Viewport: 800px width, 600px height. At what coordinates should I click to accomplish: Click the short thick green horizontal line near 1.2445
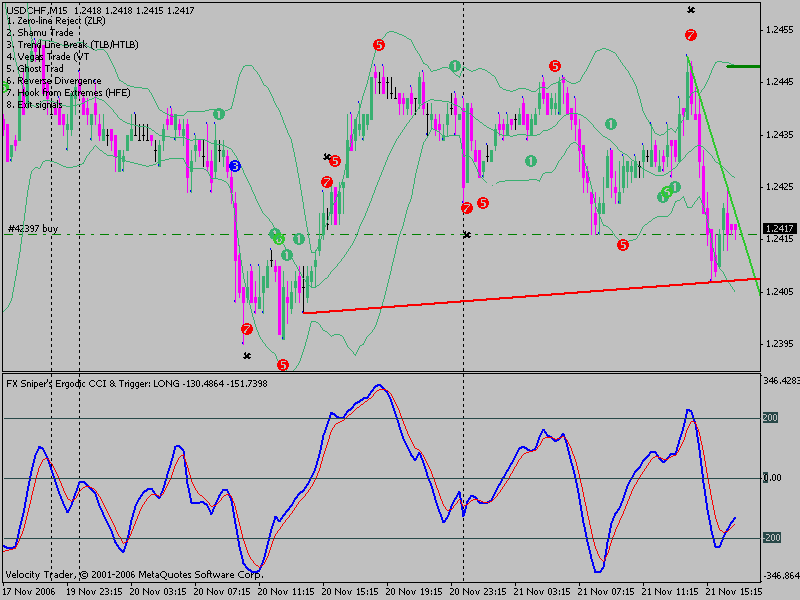[x=743, y=66]
